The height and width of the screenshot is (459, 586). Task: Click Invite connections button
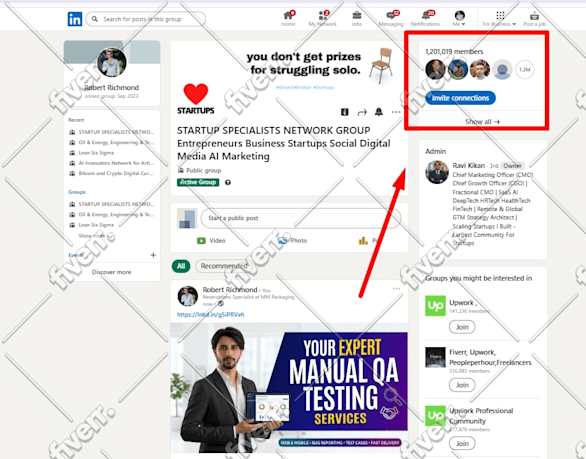pyautogui.click(x=460, y=98)
